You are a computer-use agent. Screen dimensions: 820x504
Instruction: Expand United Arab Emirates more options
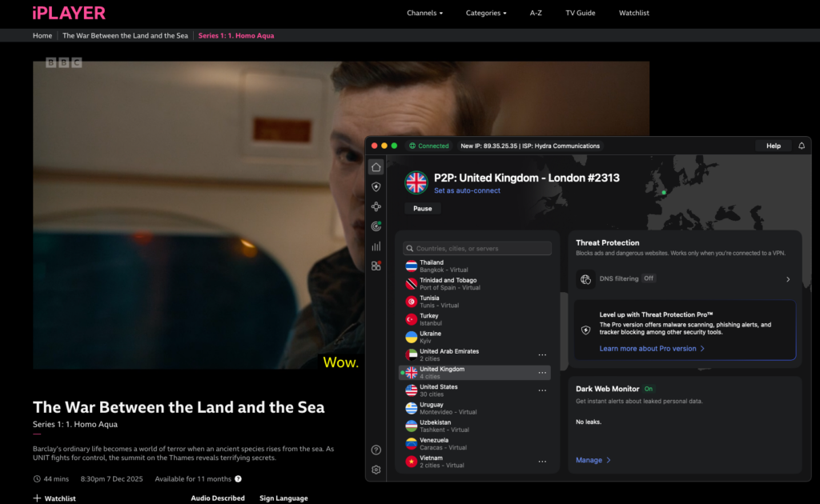coord(542,355)
